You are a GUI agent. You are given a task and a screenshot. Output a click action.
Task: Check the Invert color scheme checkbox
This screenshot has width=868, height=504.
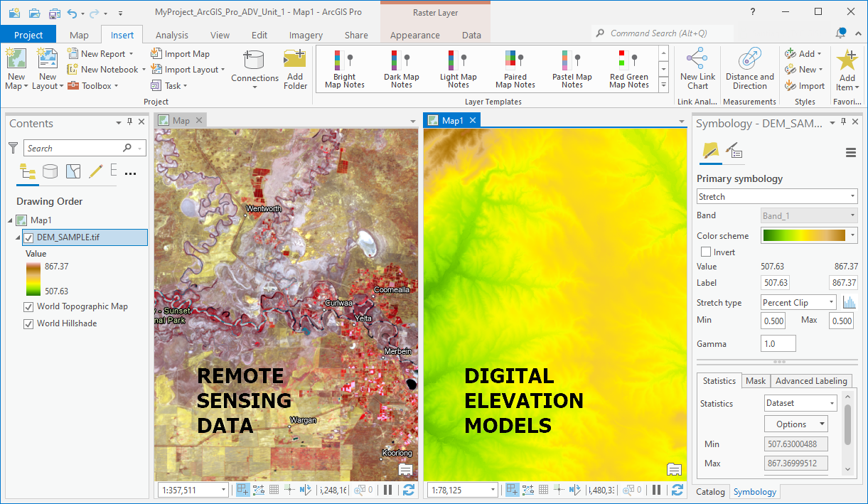coord(706,252)
